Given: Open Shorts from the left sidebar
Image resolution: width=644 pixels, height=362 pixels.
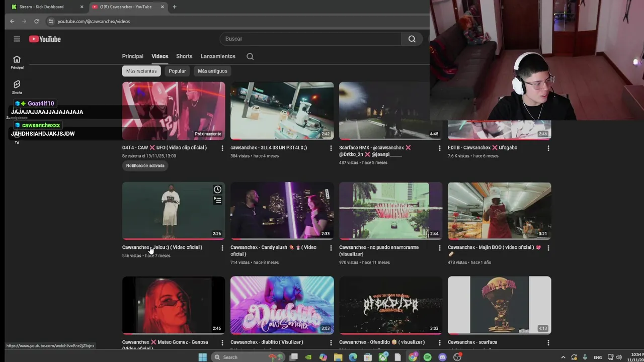Looking at the screenshot, I should click(17, 87).
